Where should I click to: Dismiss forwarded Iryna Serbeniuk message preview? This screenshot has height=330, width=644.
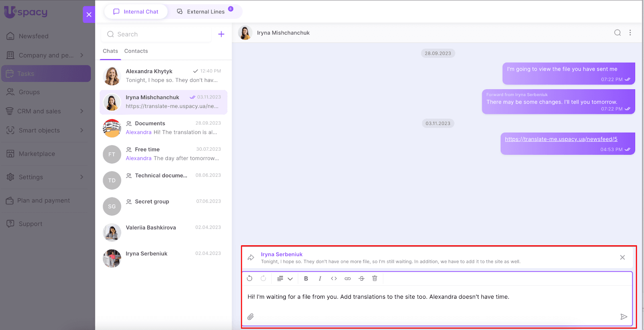622,257
